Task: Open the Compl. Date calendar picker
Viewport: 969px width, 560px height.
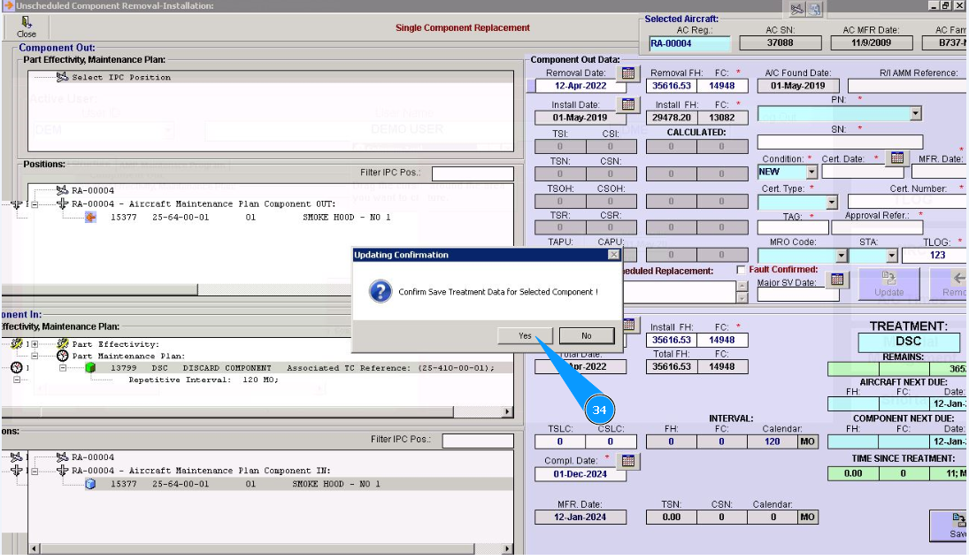Action: 627,461
